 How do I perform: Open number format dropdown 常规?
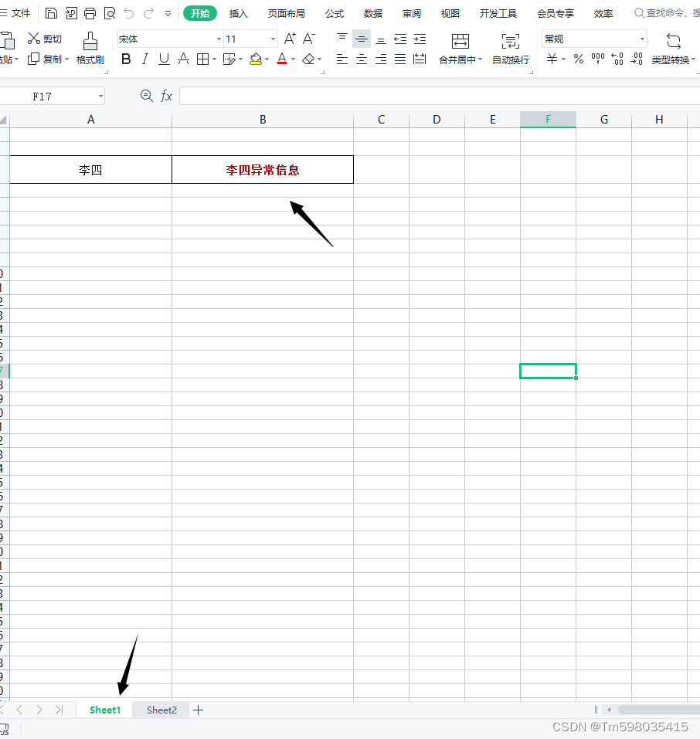tap(642, 39)
